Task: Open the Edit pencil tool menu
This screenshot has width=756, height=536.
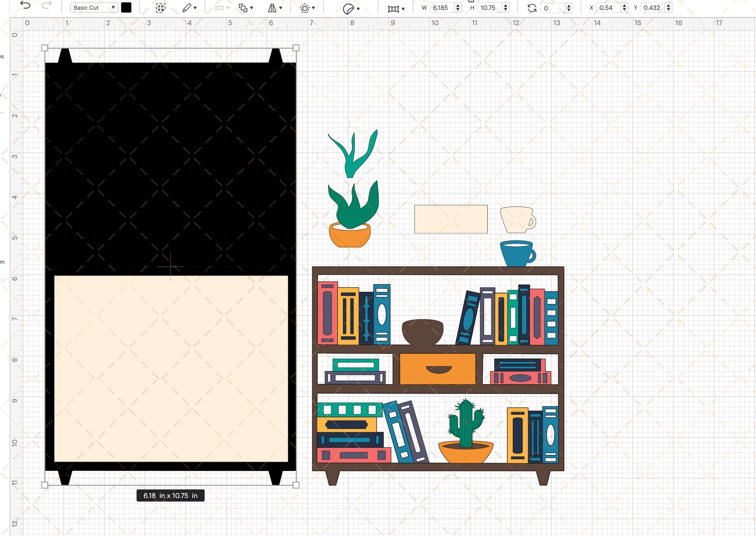Action: 187,8
